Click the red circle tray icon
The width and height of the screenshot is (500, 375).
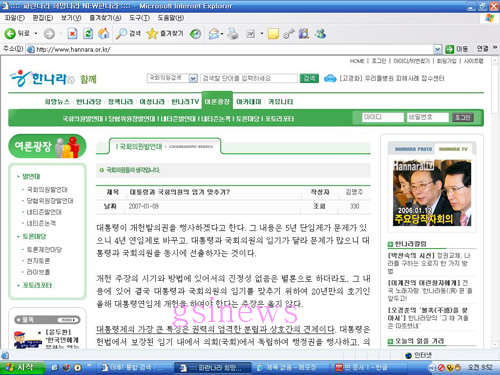pyautogui.click(x=441, y=368)
